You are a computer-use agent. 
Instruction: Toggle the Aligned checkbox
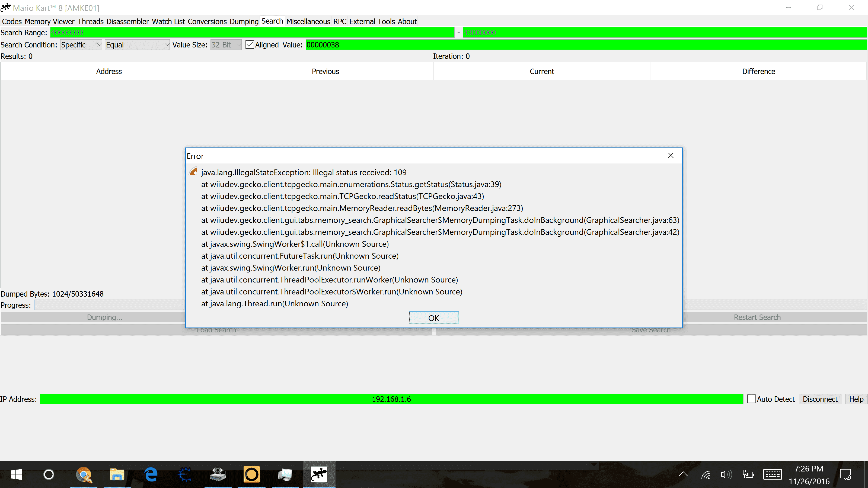point(250,45)
